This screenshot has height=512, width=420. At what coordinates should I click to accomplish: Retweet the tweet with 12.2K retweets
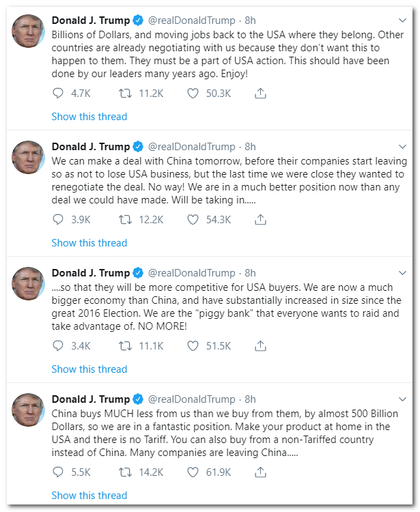(125, 220)
